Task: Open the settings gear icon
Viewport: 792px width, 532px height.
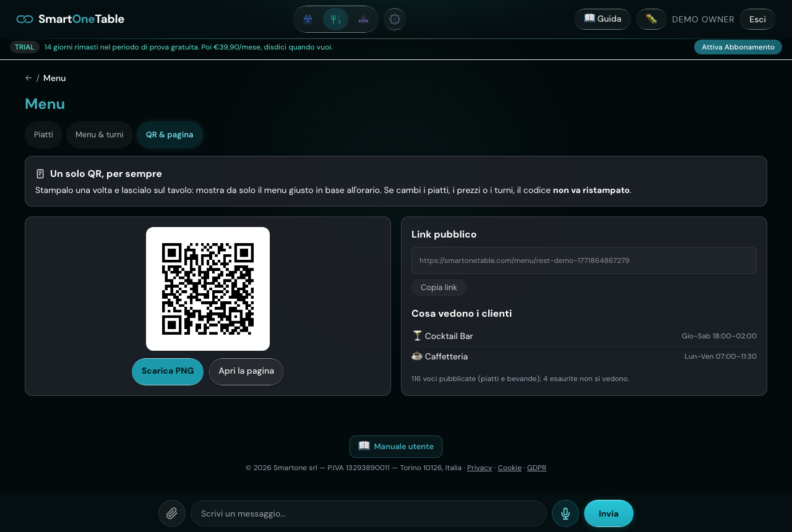Action: (395, 19)
